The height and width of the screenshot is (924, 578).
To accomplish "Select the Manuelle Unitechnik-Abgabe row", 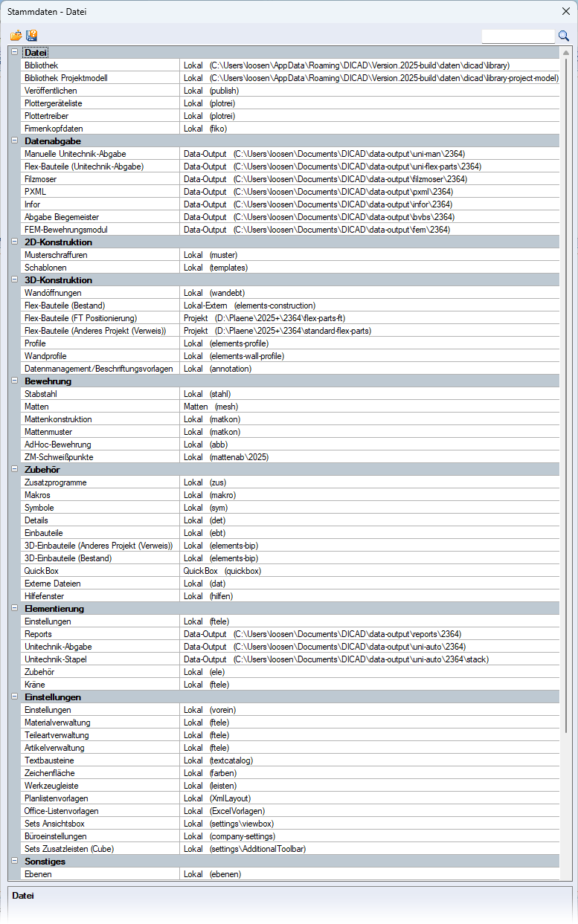I will 290,154.
